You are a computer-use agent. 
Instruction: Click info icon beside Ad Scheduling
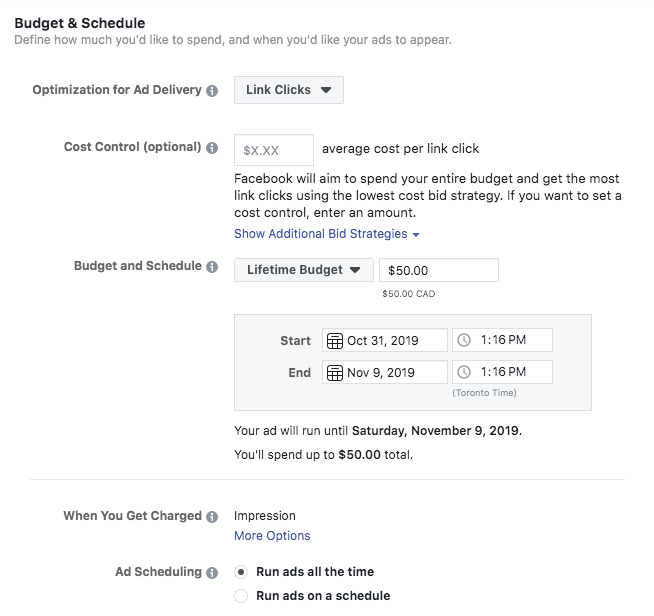pyautogui.click(x=212, y=573)
